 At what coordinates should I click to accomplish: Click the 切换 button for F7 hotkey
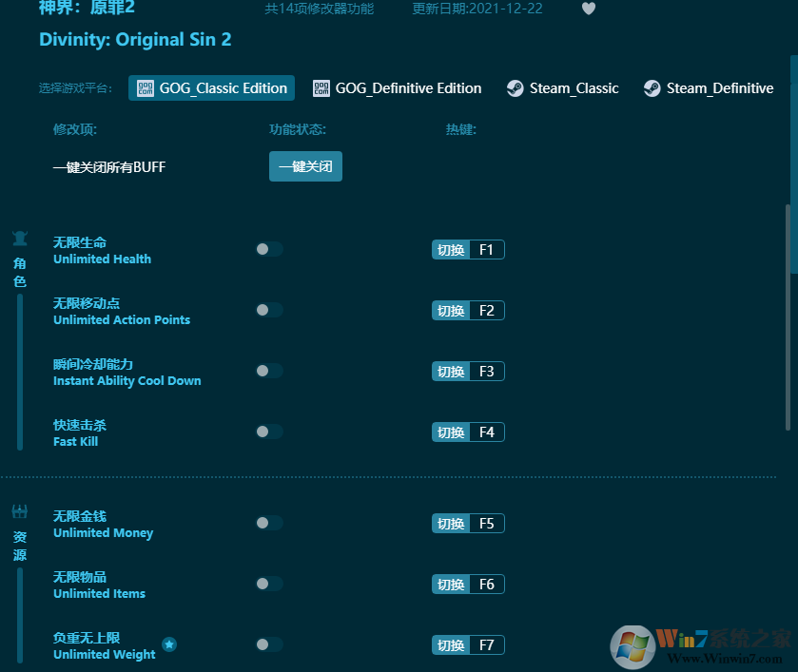point(451,645)
